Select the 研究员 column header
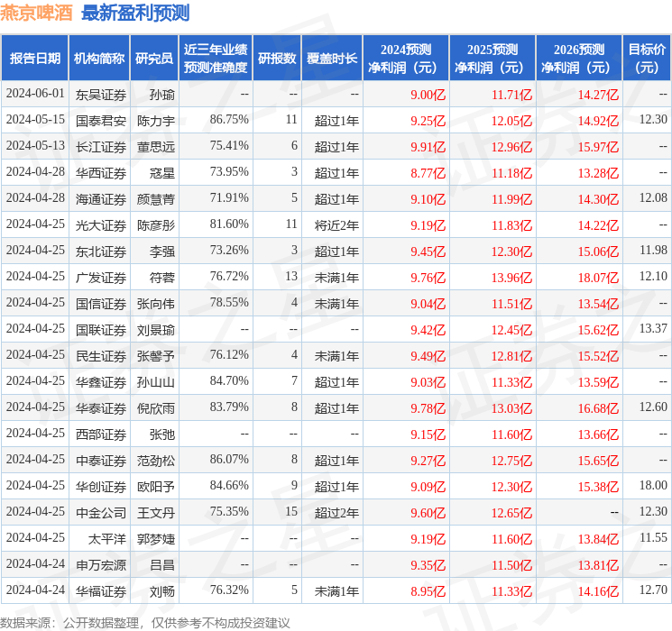Screen dimensions: 672x631 tap(154, 59)
